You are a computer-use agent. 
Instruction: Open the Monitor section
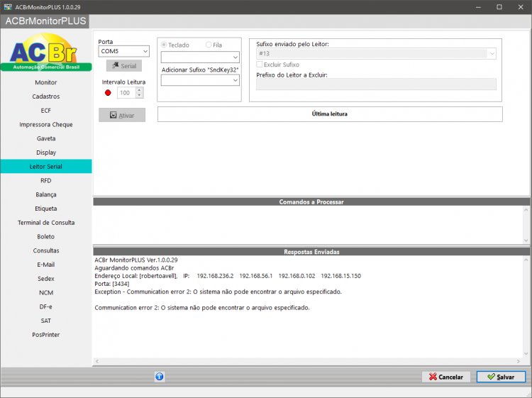click(x=46, y=82)
